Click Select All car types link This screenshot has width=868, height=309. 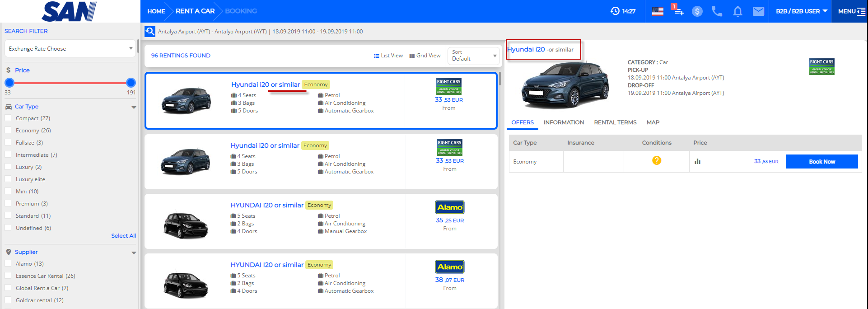pyautogui.click(x=123, y=236)
